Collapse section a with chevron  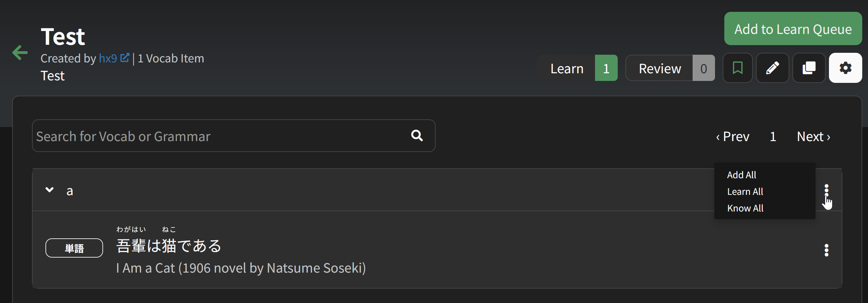[x=50, y=190]
